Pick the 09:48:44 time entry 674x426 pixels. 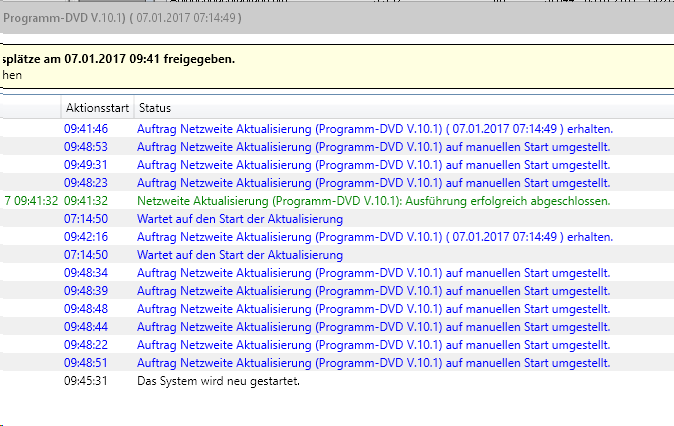tap(86, 327)
